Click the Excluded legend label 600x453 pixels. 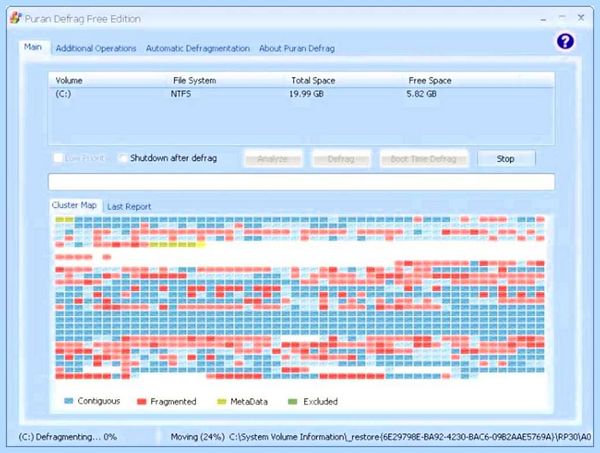pyautogui.click(x=320, y=401)
